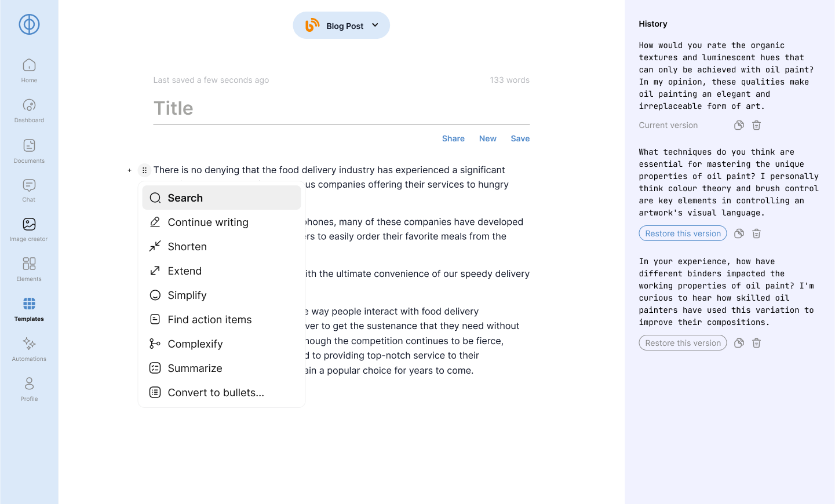Click the paragraph drag handle icon
Image resolution: width=835 pixels, height=504 pixels.
pyautogui.click(x=144, y=170)
